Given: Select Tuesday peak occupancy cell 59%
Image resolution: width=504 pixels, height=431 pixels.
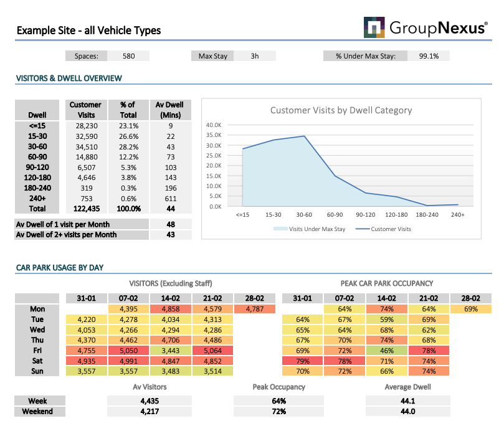Looking at the screenshot, I should coord(387,320).
